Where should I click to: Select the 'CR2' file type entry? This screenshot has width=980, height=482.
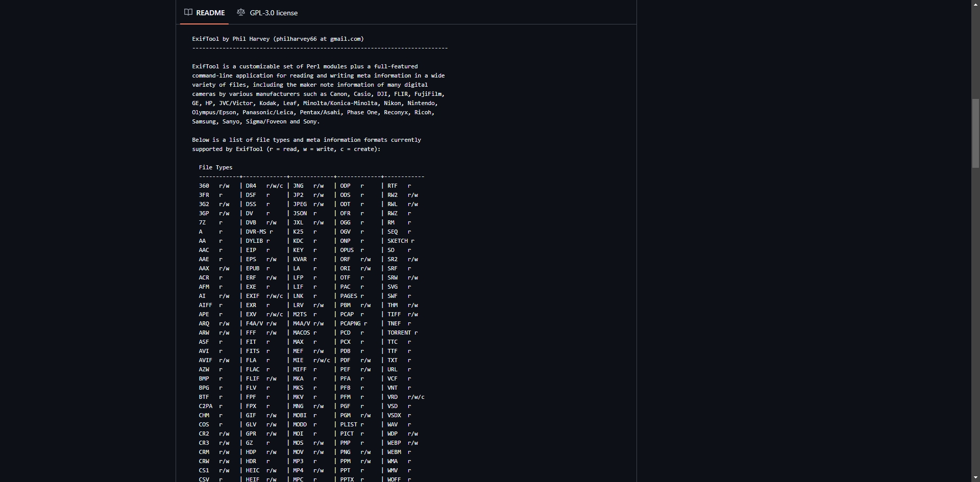click(x=204, y=434)
